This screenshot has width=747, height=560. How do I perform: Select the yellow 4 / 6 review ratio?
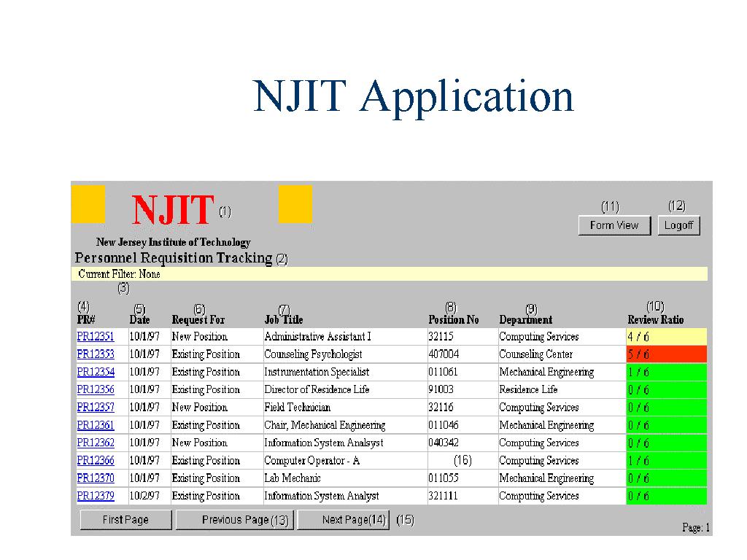[x=667, y=337]
